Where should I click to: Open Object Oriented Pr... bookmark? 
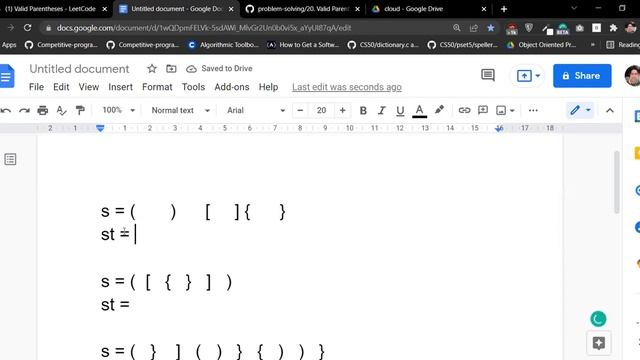pyautogui.click(x=541, y=45)
